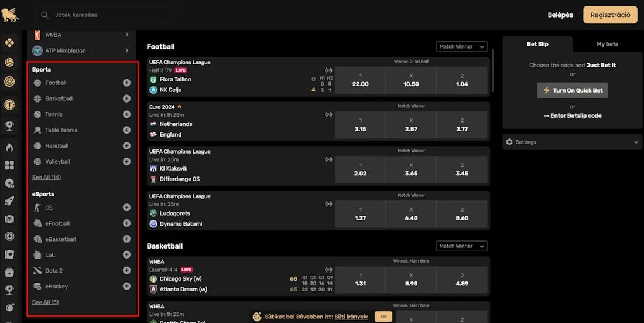Toggle the plus button next to eHockey
644x323 pixels.
(126, 286)
